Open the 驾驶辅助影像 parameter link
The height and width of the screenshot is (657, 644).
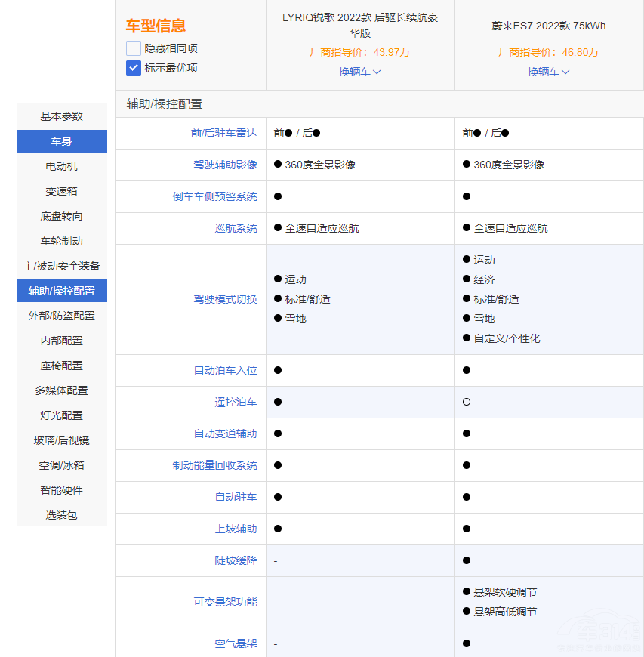click(225, 165)
